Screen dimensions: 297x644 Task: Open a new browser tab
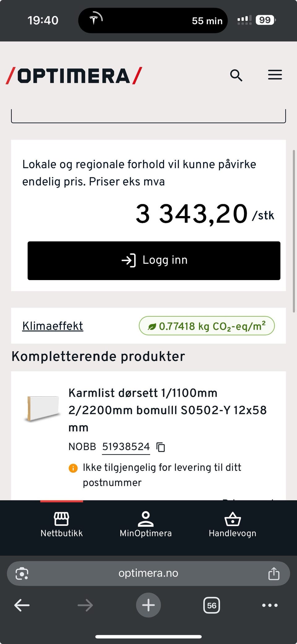pos(148,605)
